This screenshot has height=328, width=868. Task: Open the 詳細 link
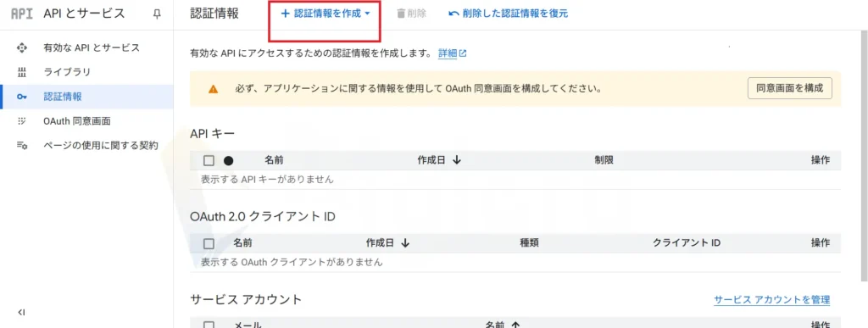tap(448, 53)
